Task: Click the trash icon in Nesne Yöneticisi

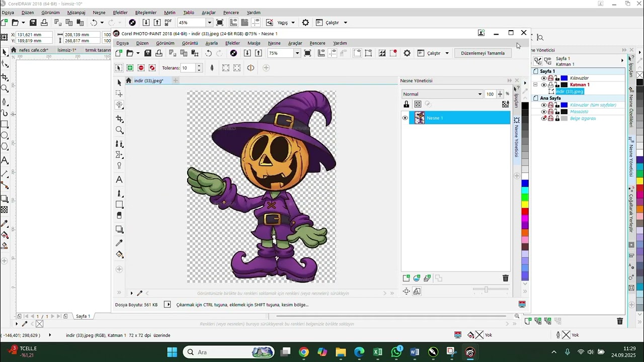Action: tap(506, 278)
